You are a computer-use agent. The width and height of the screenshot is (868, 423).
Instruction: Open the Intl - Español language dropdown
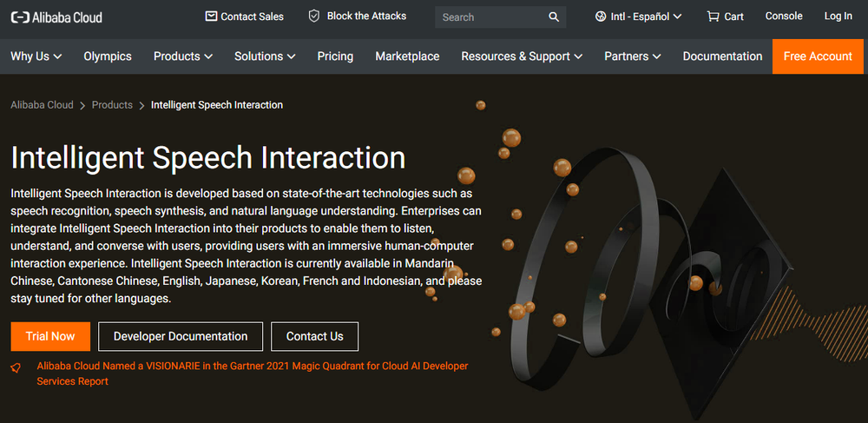click(638, 17)
